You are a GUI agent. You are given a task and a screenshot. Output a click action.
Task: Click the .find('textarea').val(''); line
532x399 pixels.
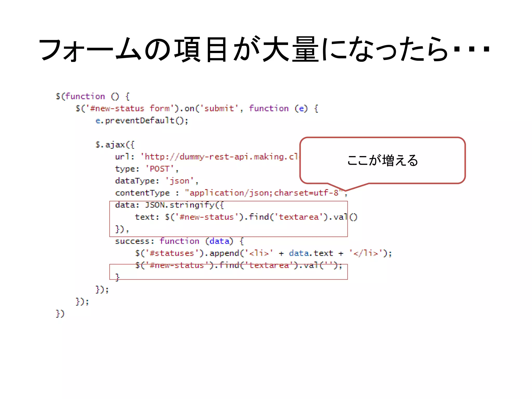coord(239,265)
